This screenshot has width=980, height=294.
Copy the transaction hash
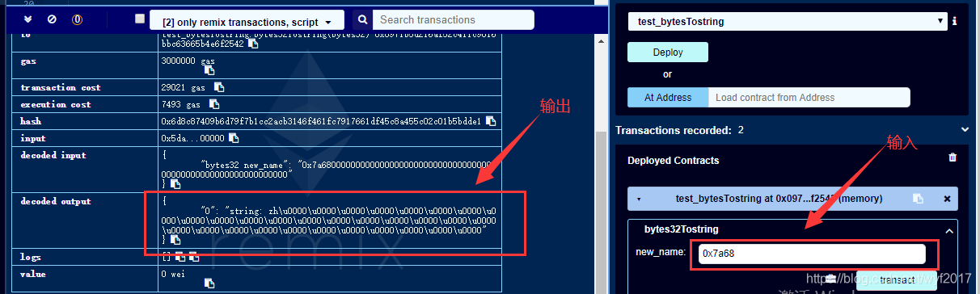[490, 121]
